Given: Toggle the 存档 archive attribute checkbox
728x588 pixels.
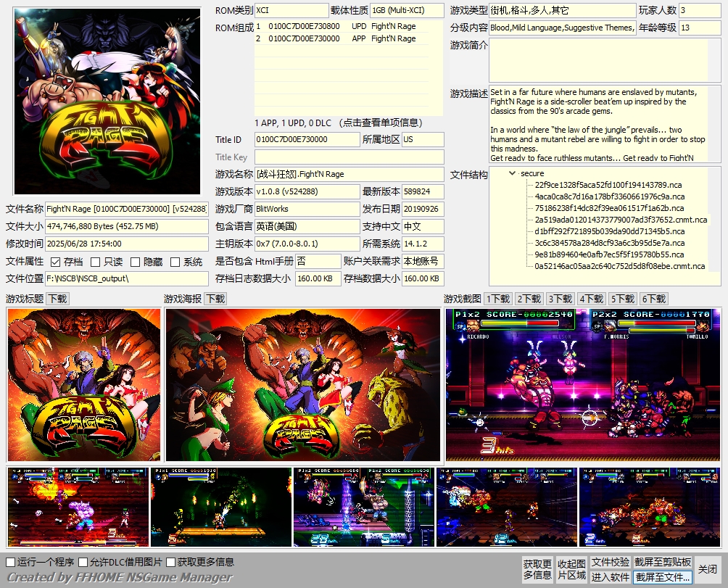Looking at the screenshot, I should tap(56, 262).
